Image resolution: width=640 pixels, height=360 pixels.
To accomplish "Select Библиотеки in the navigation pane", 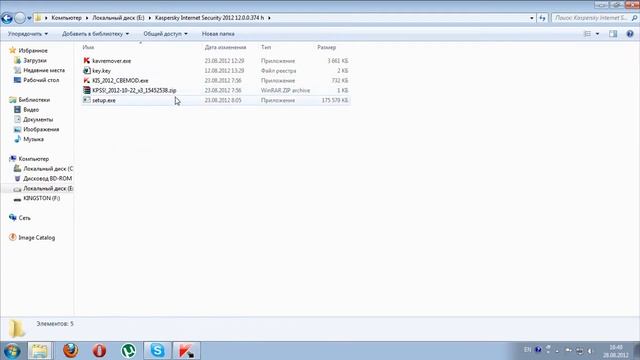I will 34,100.
